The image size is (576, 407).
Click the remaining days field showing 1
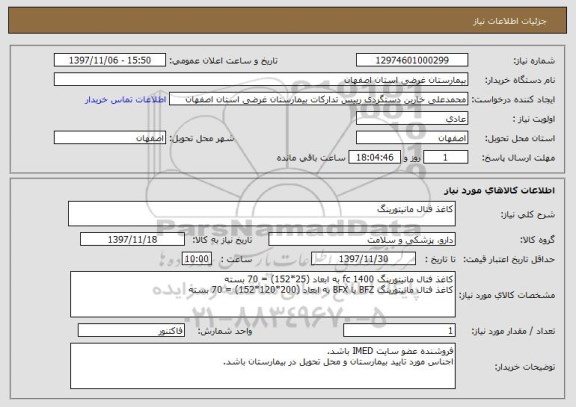pos(446,158)
